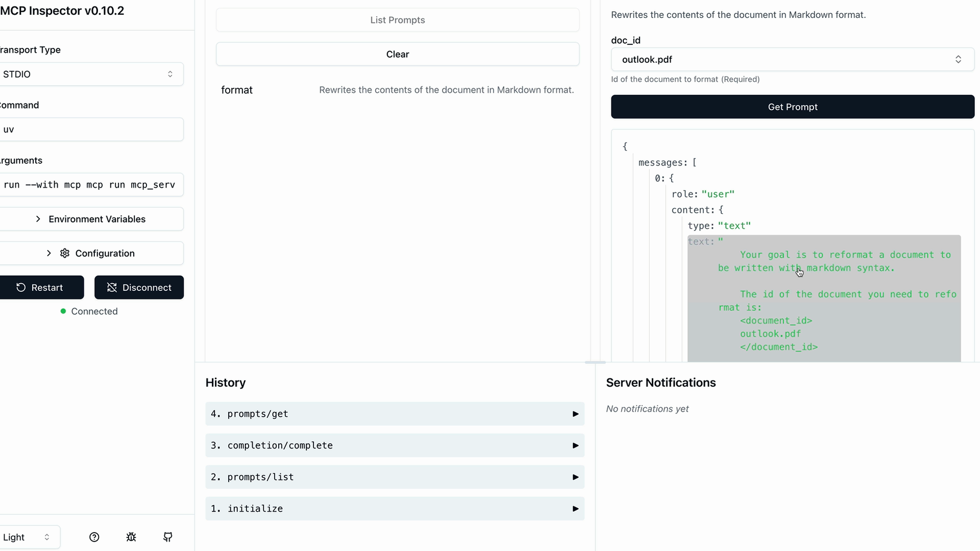Click the Restart button label
Screen dimensions: 980x551
[x=47, y=287]
